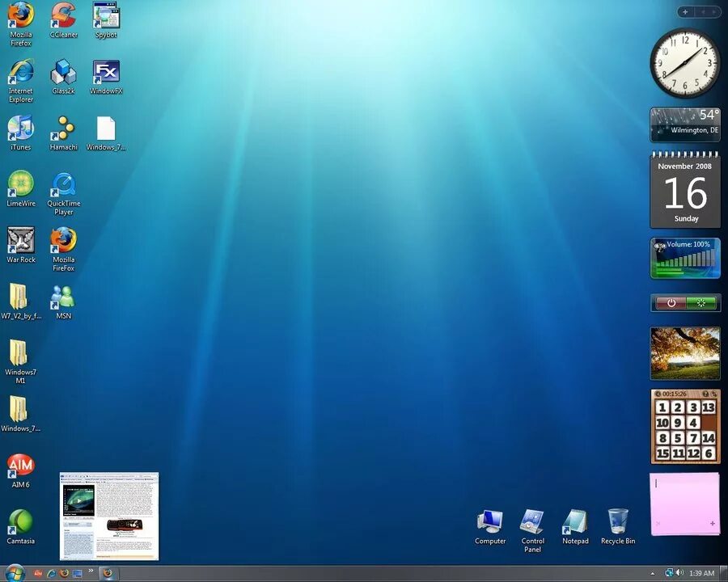Click the Windows Start orb
This screenshot has width=728, height=582.
(x=15, y=573)
